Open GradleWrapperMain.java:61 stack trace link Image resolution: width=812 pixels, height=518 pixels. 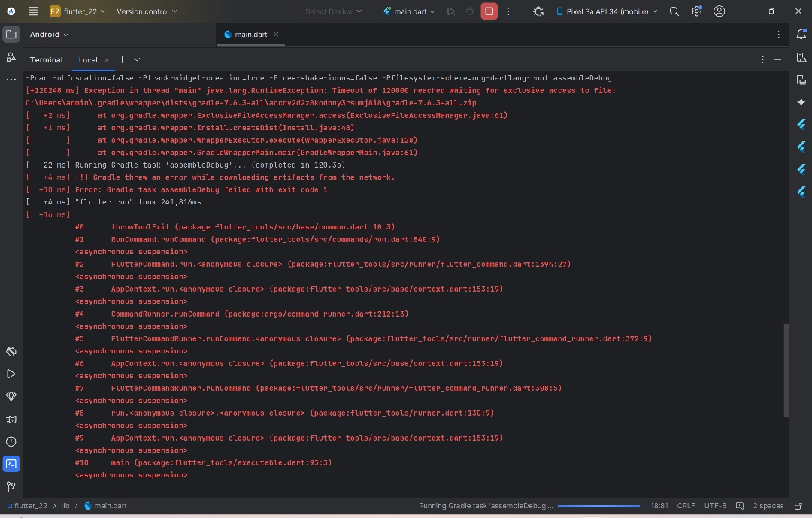359,153
